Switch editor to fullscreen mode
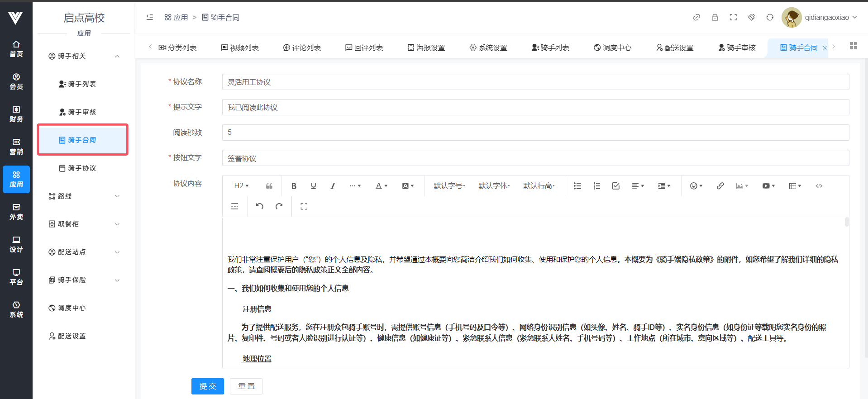 click(x=304, y=206)
